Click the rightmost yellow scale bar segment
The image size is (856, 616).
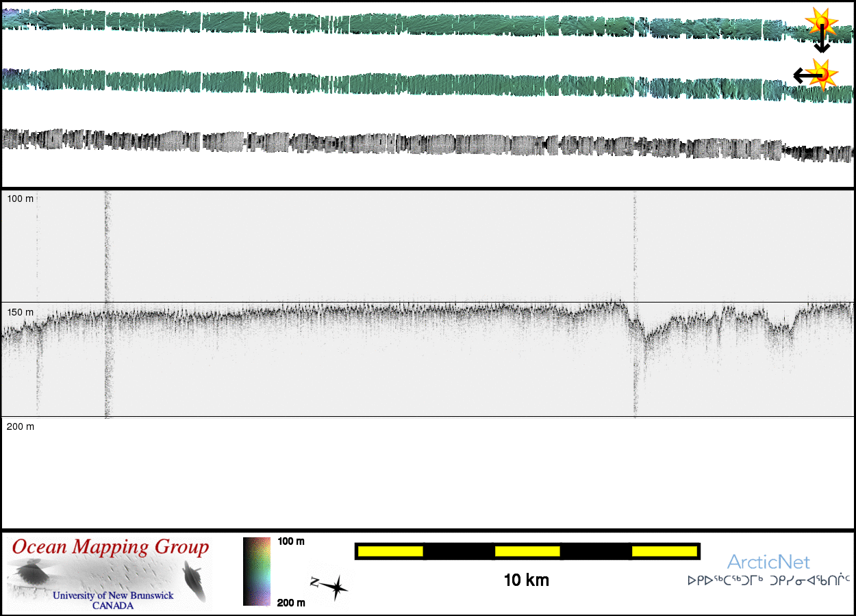pyautogui.click(x=664, y=551)
